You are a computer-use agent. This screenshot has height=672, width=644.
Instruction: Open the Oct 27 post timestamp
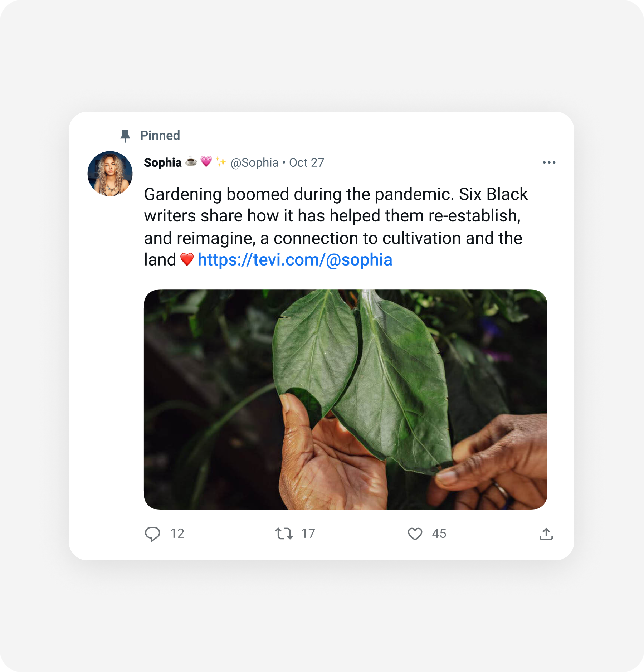pyautogui.click(x=307, y=163)
